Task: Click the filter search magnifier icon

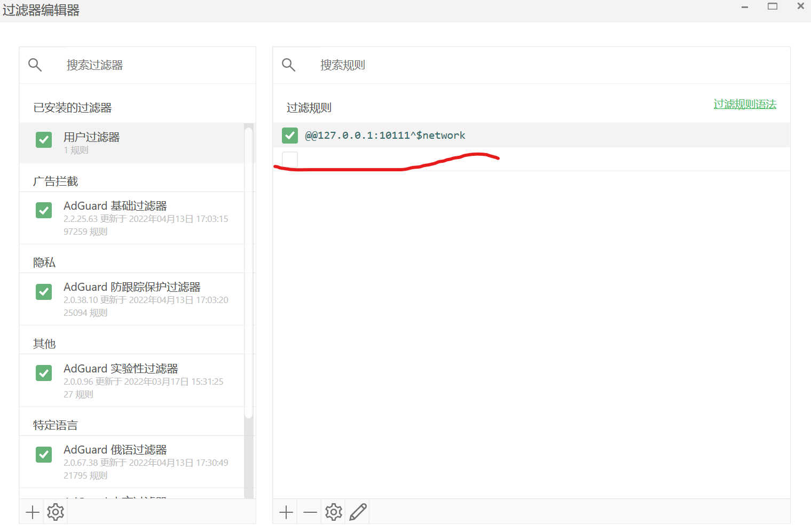Action: pyautogui.click(x=35, y=65)
